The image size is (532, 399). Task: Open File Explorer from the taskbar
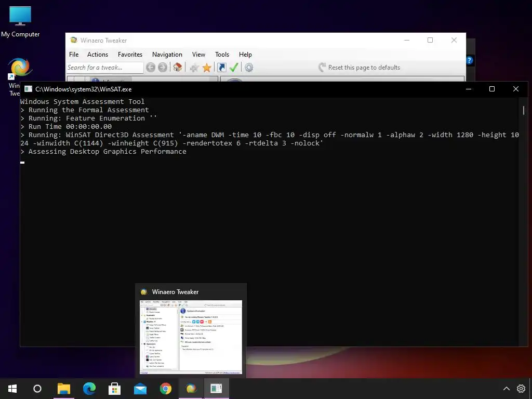click(x=64, y=389)
